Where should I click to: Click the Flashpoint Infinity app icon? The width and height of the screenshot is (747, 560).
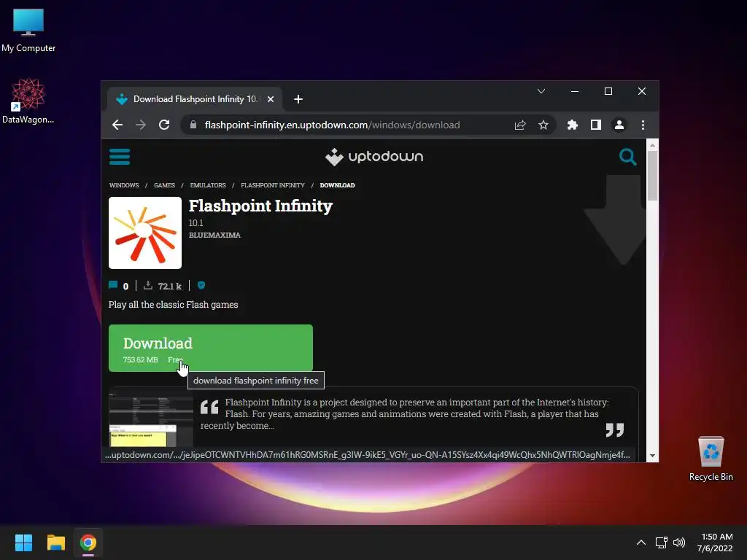tap(145, 233)
